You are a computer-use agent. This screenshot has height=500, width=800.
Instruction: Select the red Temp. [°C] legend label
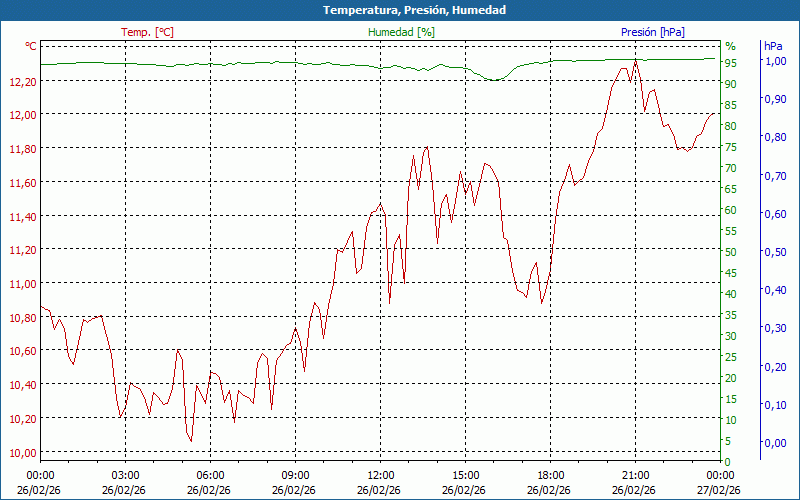(x=147, y=32)
